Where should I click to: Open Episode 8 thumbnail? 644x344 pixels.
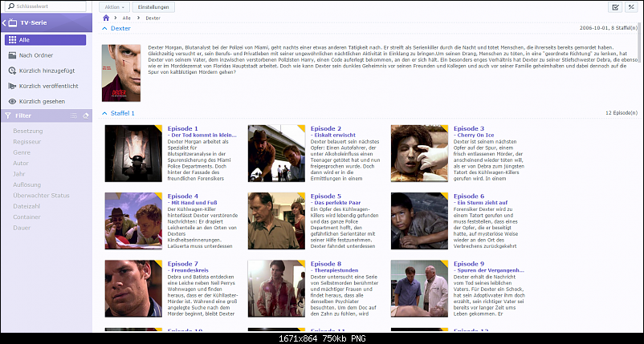[x=276, y=289]
